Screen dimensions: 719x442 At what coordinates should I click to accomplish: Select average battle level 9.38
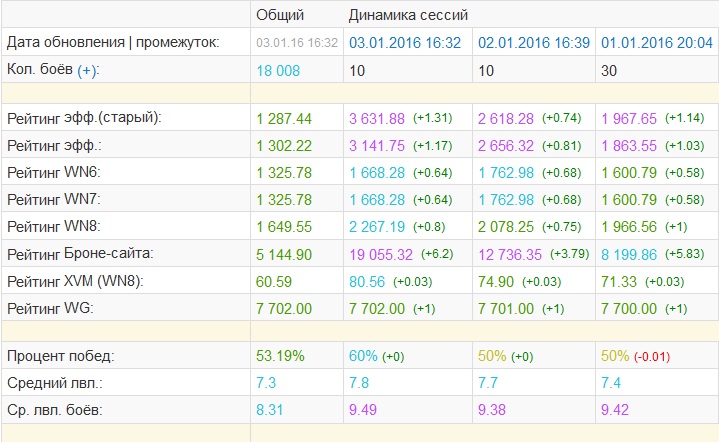(x=492, y=410)
